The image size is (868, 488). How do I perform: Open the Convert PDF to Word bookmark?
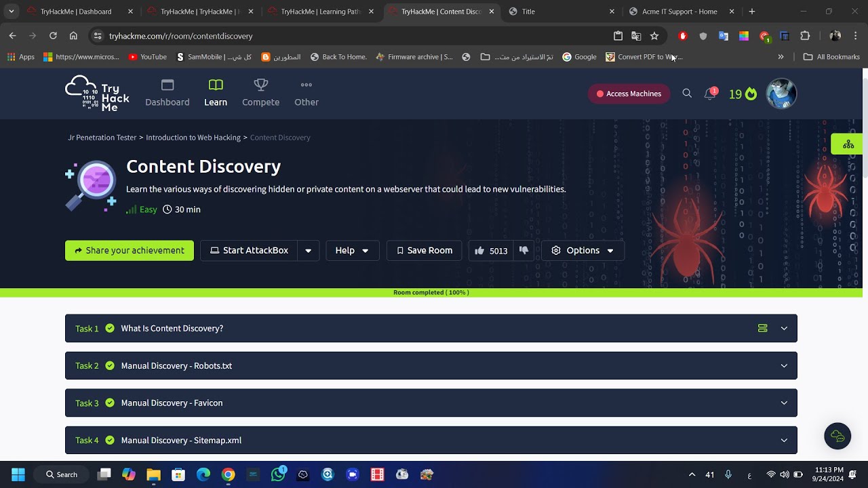tap(644, 57)
